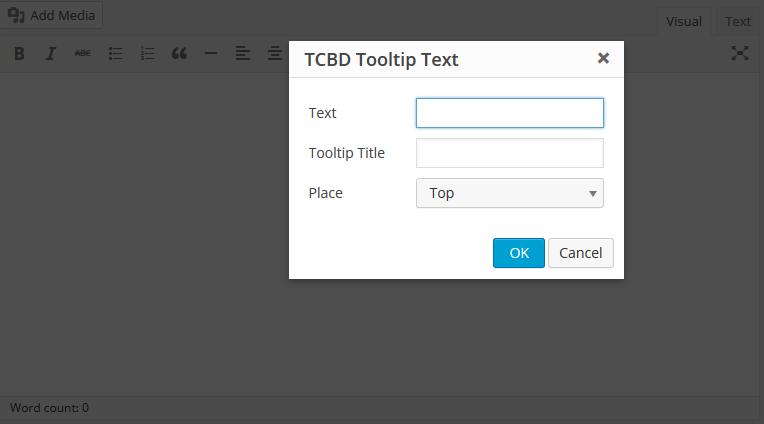Viewport: 764px width, 424px height.
Task: Insert a bulleted list
Action: tap(115, 54)
